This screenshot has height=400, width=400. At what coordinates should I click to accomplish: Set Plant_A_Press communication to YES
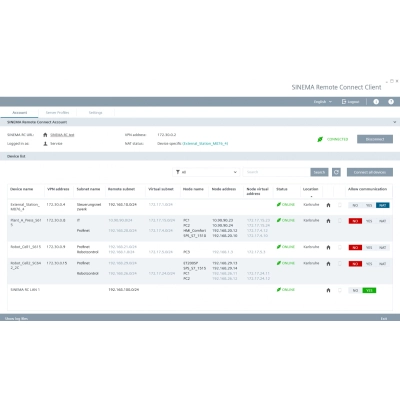369,221
